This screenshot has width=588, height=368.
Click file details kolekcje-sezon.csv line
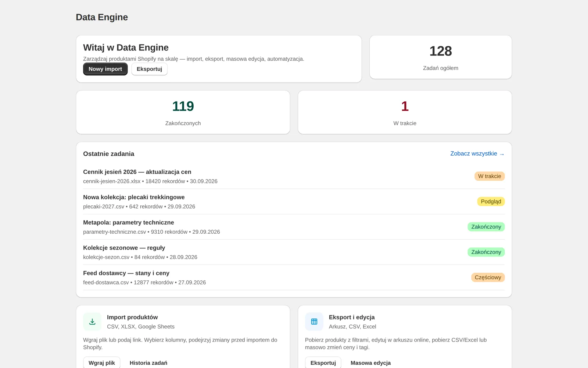pyautogui.click(x=140, y=257)
